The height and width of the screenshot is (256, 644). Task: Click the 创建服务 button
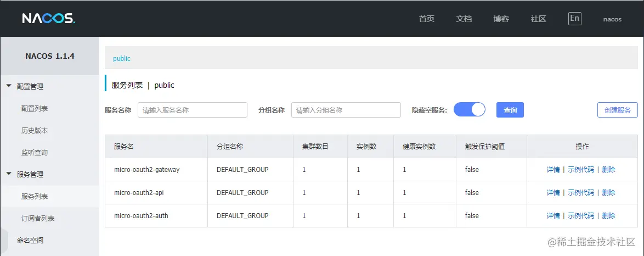click(617, 110)
